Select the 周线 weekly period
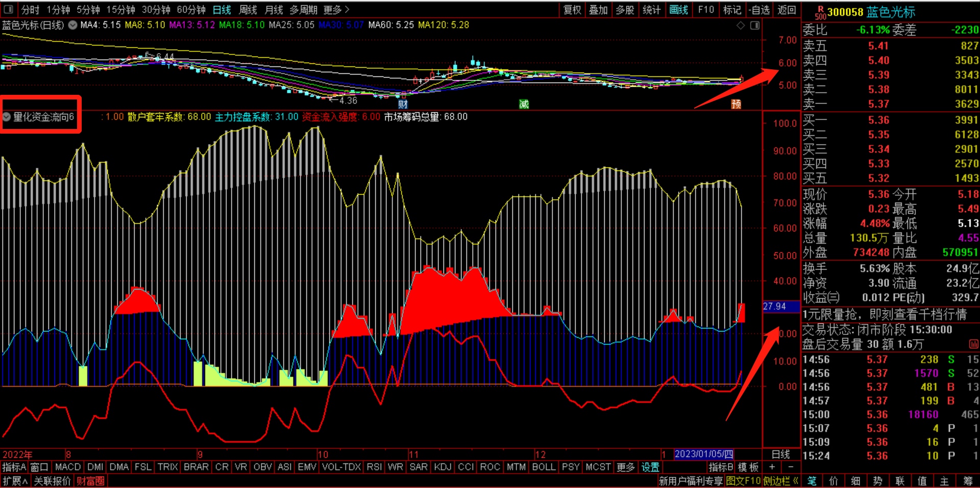This screenshot has width=980, height=488. tap(248, 10)
